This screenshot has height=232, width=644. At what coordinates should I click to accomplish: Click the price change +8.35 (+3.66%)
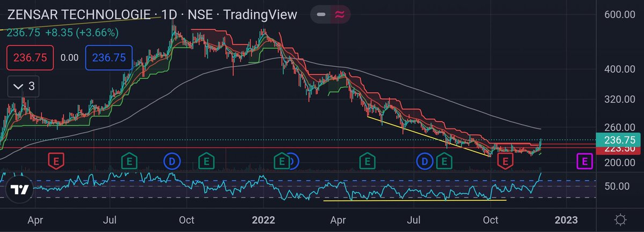coord(81,33)
